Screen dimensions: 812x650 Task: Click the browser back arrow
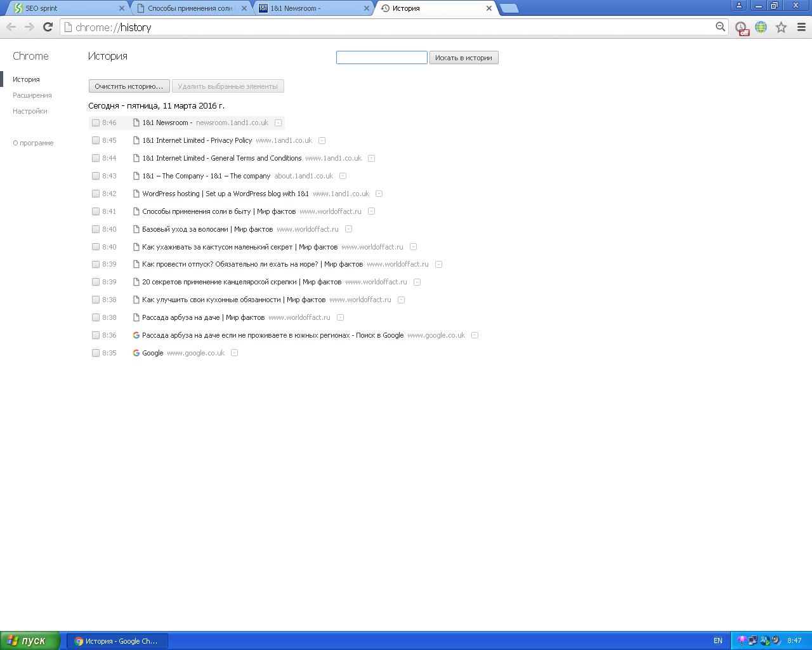[11, 27]
